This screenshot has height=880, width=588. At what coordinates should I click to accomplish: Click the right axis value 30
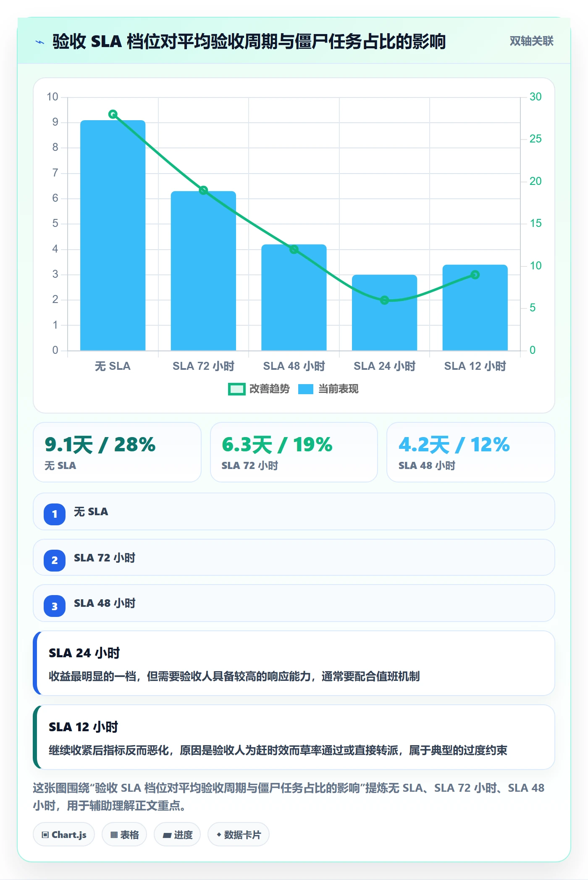click(x=535, y=97)
